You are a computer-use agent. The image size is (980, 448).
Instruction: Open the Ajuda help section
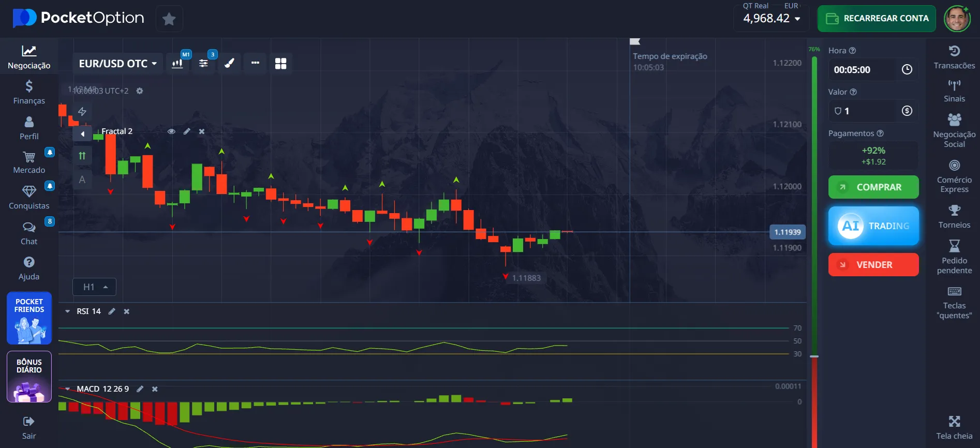[x=29, y=268]
